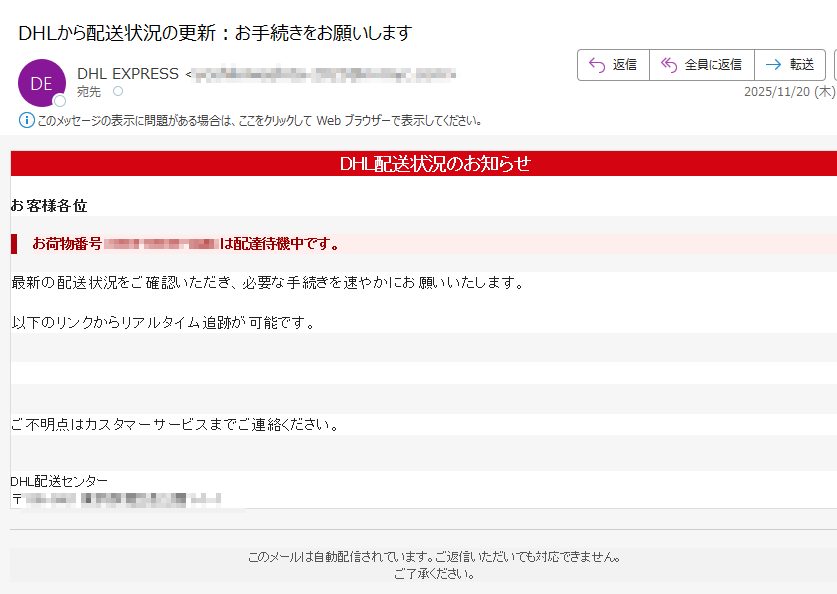Click the blurred sender email address

[x=323, y=74]
